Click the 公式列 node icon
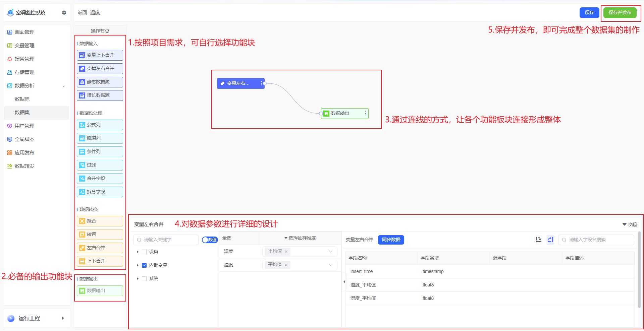The width and height of the screenshot is (644, 331). coord(82,125)
